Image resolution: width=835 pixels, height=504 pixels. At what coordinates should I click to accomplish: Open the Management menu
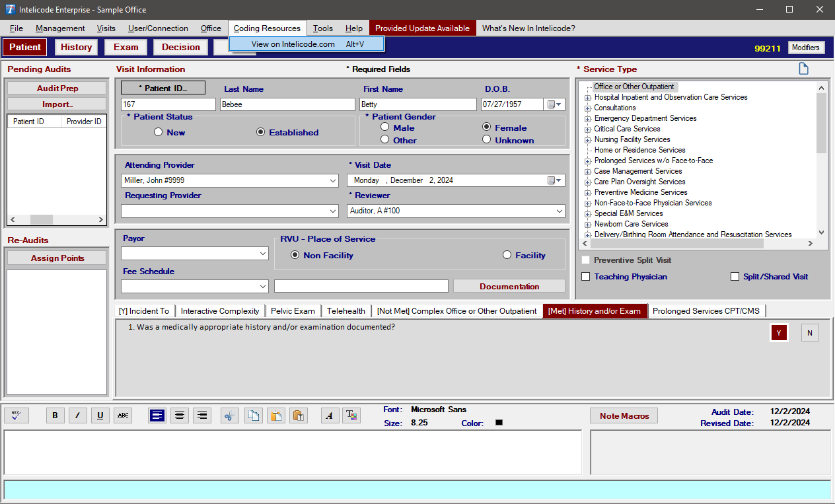[x=60, y=28]
